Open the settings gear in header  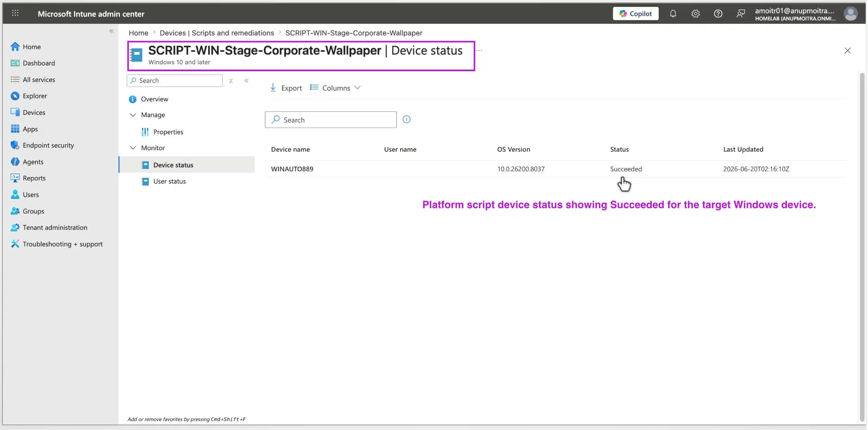point(695,14)
